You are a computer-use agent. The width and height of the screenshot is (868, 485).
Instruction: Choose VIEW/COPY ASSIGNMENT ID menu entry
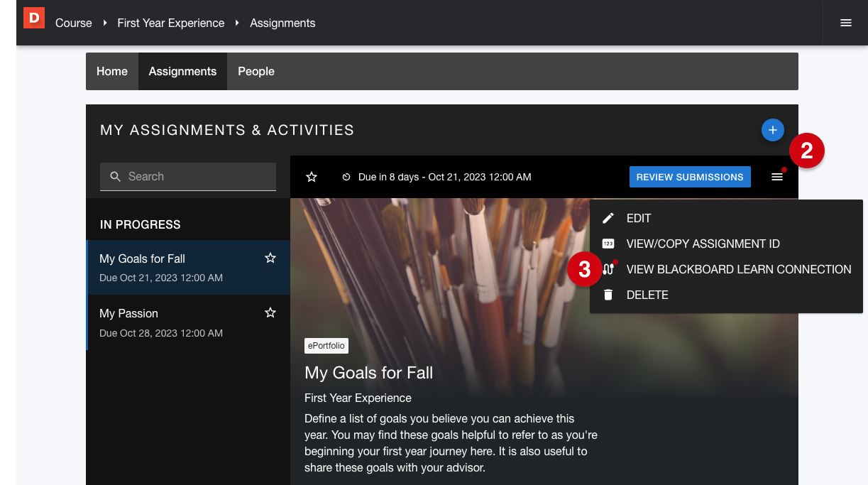click(x=726, y=244)
